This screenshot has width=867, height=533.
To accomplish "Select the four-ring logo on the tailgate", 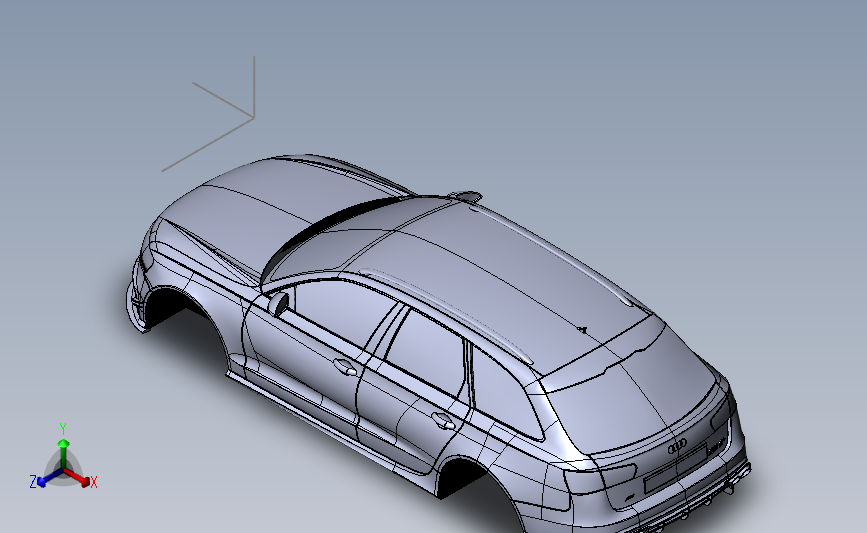I will [677, 447].
